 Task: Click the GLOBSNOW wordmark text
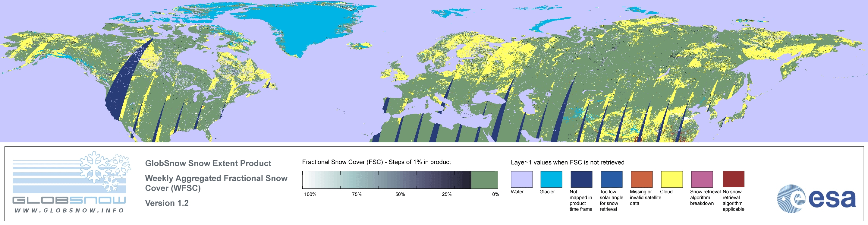point(69,200)
